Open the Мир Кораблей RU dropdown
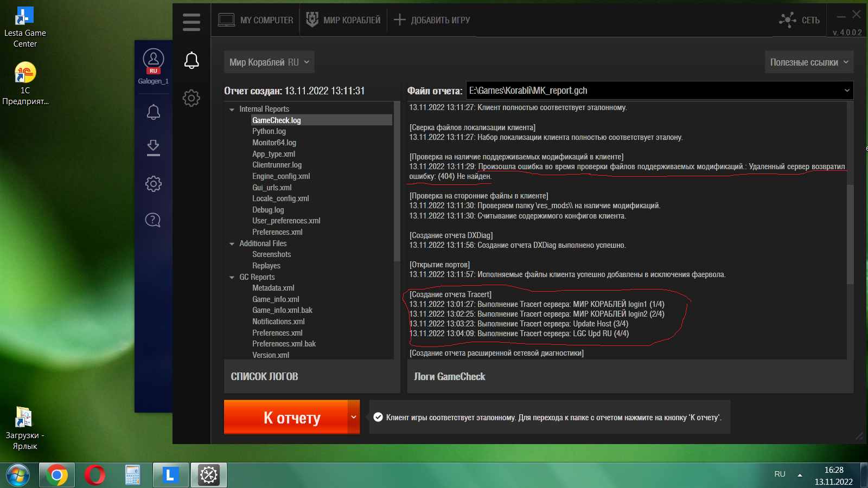 269,62
